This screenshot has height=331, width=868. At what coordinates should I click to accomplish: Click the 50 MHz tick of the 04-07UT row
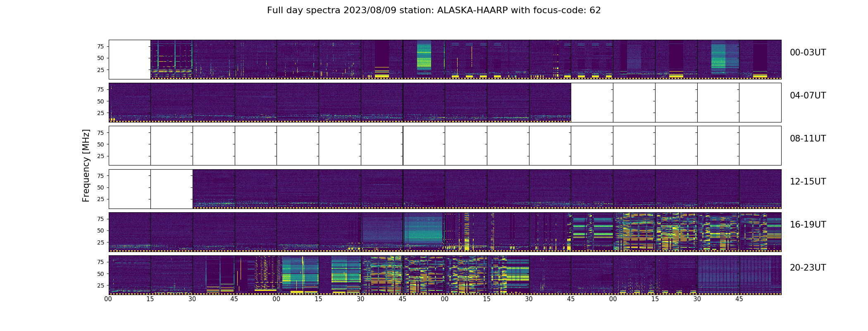click(100, 101)
